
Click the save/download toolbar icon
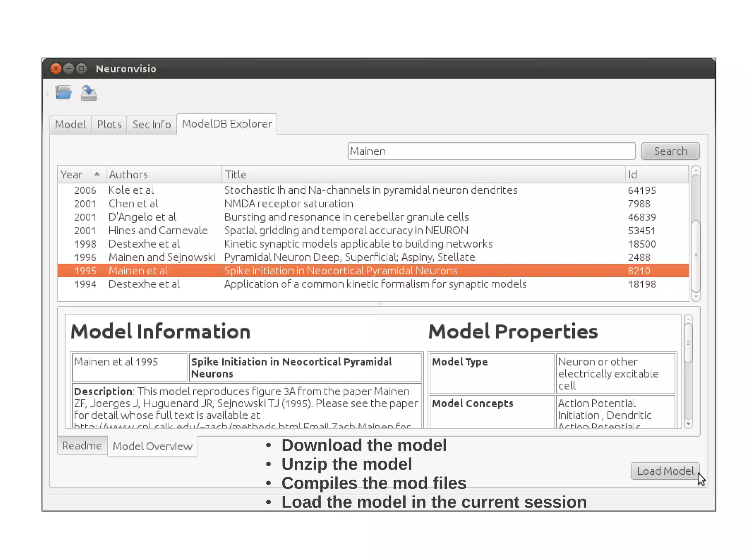coord(89,93)
